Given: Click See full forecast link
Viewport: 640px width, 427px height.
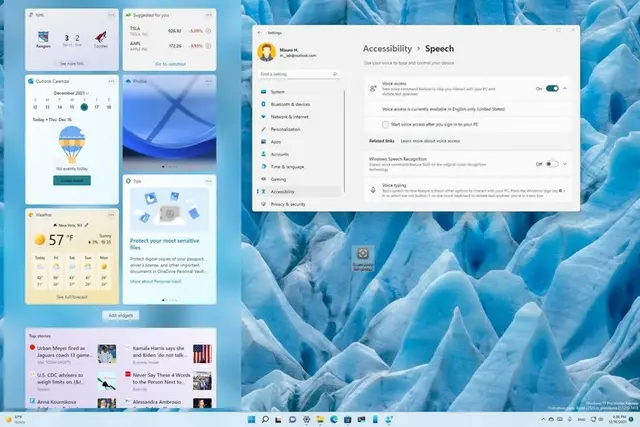Looking at the screenshot, I should coord(72,297).
